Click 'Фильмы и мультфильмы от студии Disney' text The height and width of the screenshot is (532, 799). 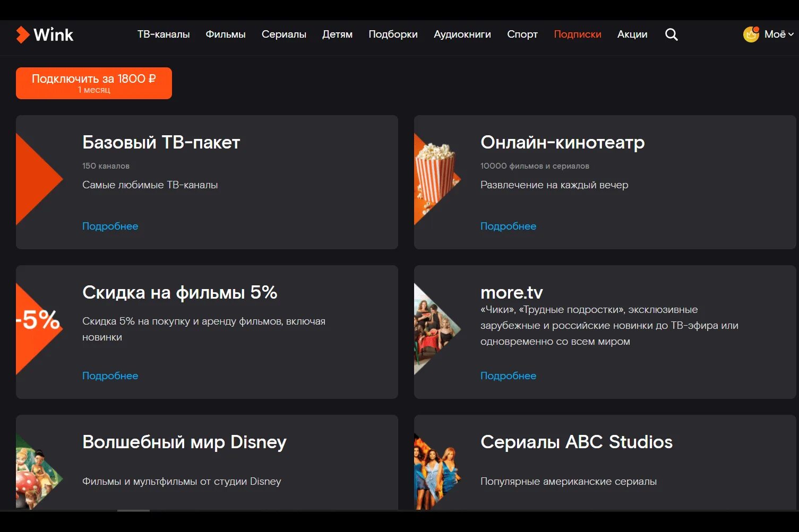pos(182,482)
